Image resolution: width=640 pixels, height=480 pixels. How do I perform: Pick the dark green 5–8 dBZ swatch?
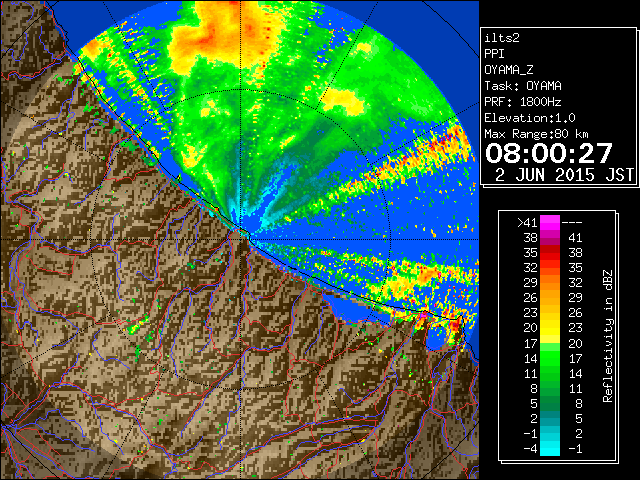[549, 404]
